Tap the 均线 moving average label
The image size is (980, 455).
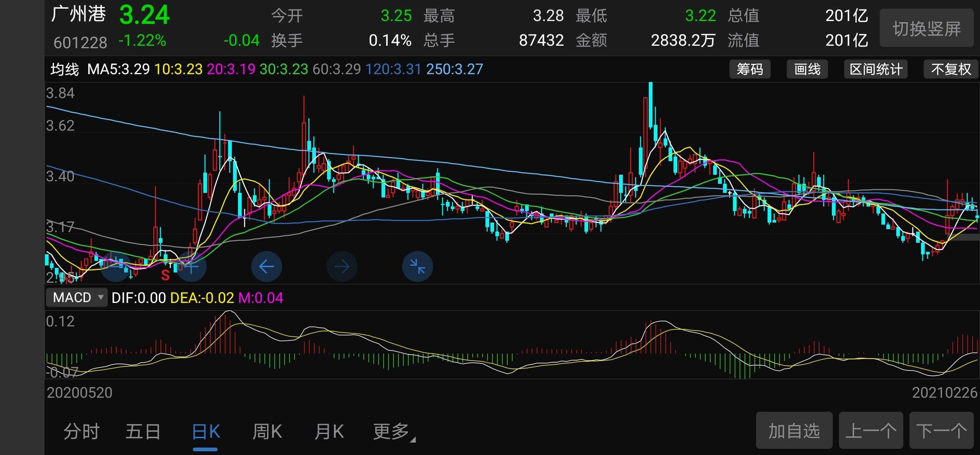tap(65, 69)
